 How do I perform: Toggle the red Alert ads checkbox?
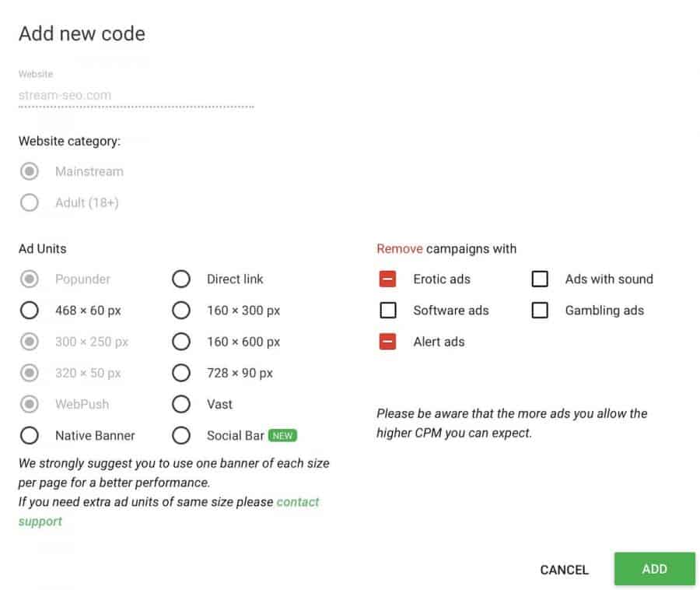click(x=387, y=342)
